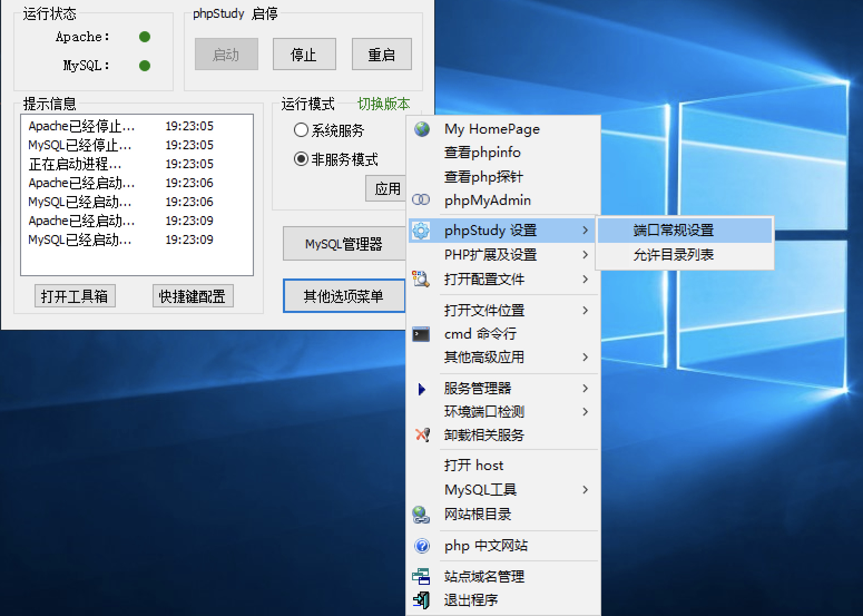Open the My HomePage menu entry
The width and height of the screenshot is (863, 616).
coord(503,129)
